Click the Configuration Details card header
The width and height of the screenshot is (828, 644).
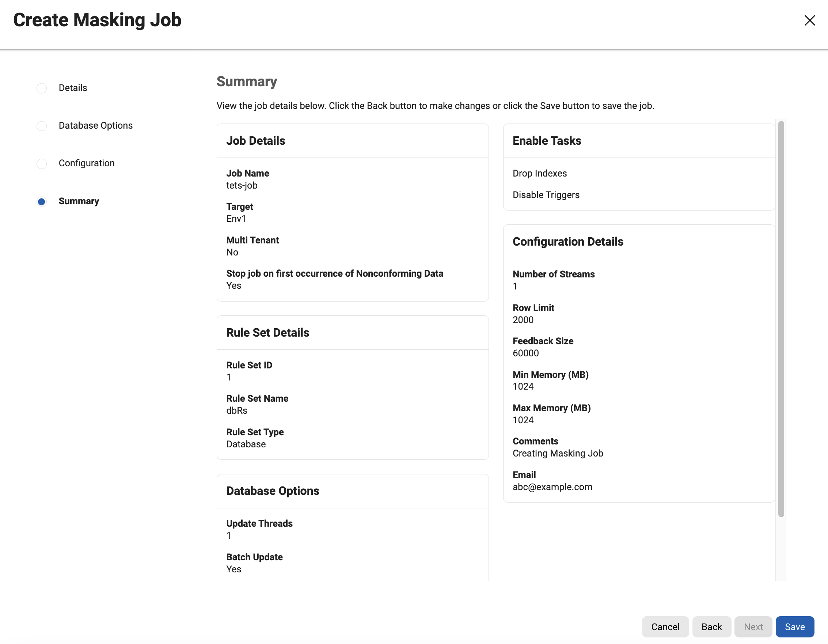click(567, 242)
